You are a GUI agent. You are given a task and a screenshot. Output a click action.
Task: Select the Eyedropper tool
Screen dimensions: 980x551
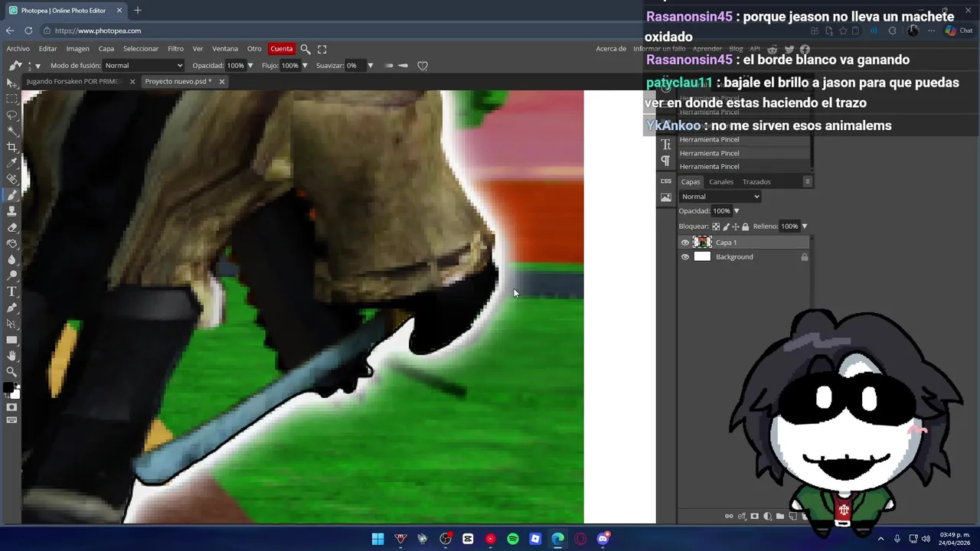pyautogui.click(x=11, y=163)
